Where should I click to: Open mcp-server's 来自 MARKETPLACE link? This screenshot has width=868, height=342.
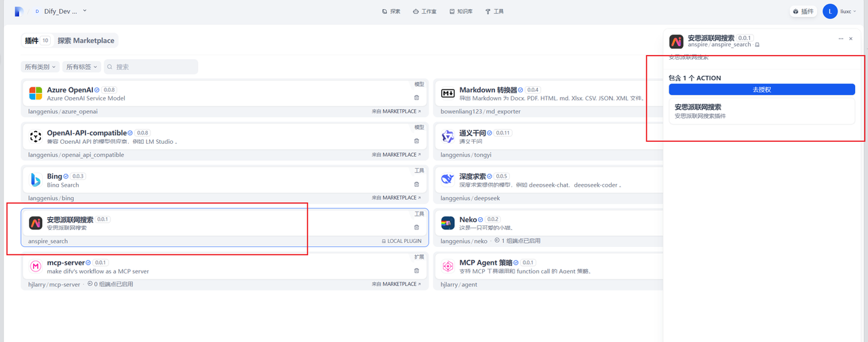pyautogui.click(x=396, y=284)
